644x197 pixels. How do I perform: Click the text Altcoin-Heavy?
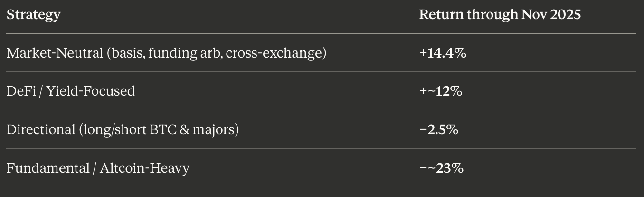coord(145,168)
